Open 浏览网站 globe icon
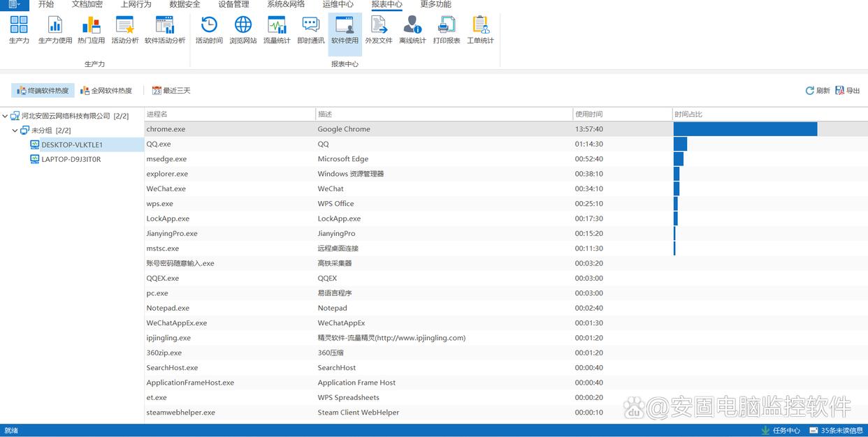Image resolution: width=868 pixels, height=437 pixels. coord(243,30)
